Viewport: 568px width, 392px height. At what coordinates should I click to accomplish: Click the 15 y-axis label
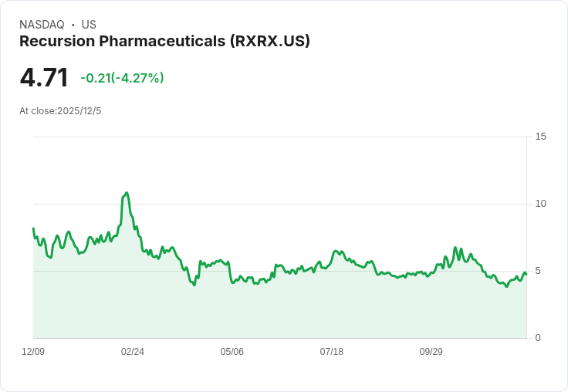click(540, 137)
